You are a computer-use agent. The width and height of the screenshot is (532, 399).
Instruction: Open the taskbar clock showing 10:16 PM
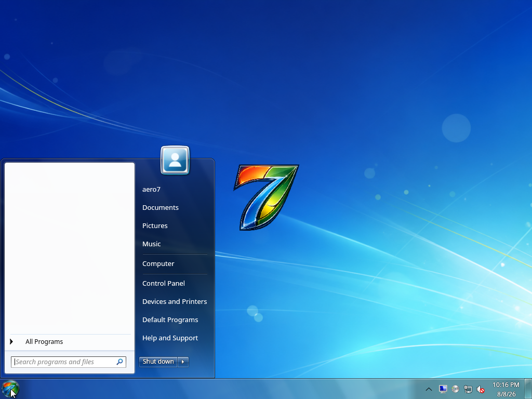click(x=506, y=389)
